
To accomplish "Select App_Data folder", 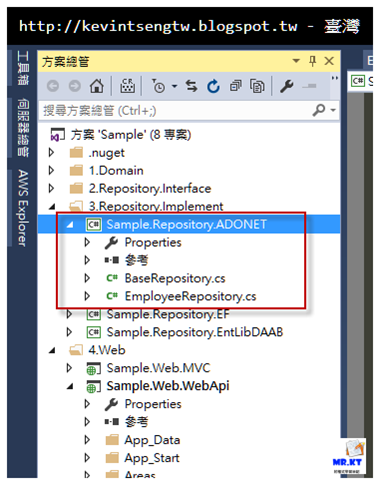I will tap(152, 440).
